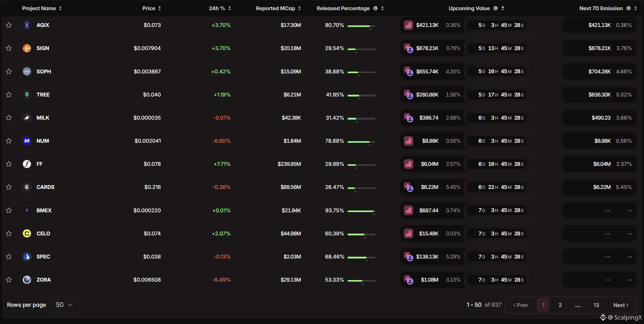
Task: Click the SPEC token logo
Action: (x=27, y=257)
